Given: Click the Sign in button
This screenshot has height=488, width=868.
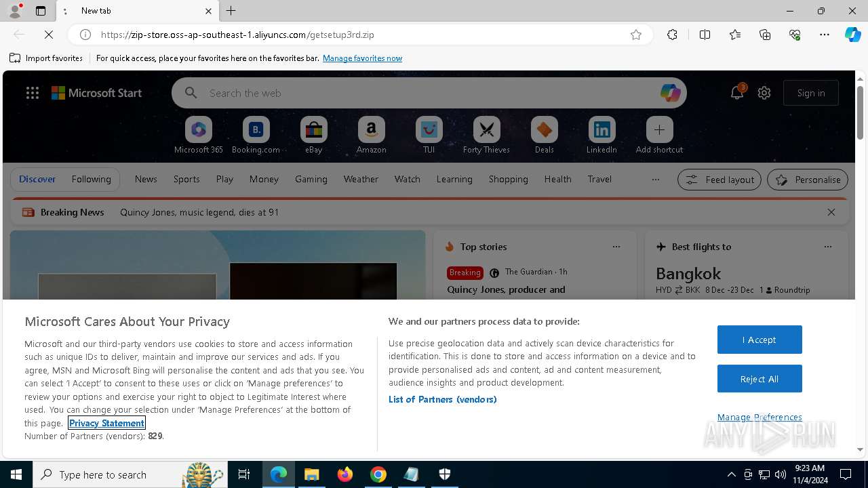Looking at the screenshot, I should [x=811, y=93].
